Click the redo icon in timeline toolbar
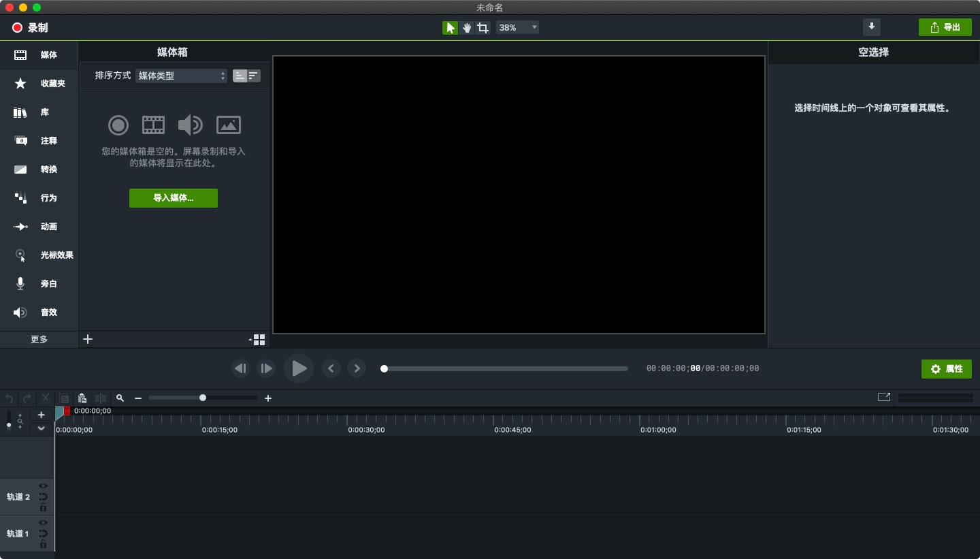Screen dimensions: 980x559 (x=27, y=398)
